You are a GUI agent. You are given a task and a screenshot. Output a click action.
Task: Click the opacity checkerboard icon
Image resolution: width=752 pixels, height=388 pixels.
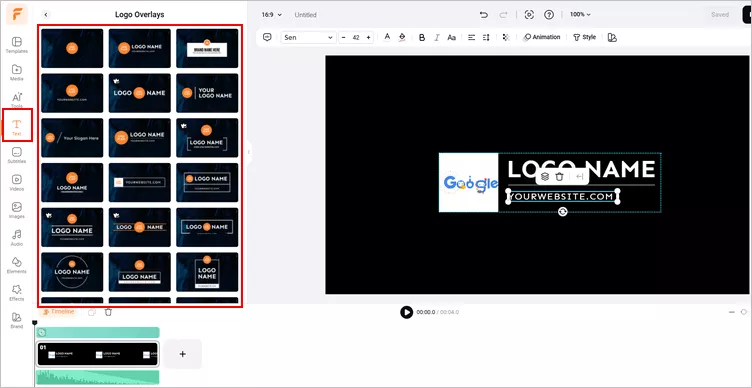coord(505,37)
